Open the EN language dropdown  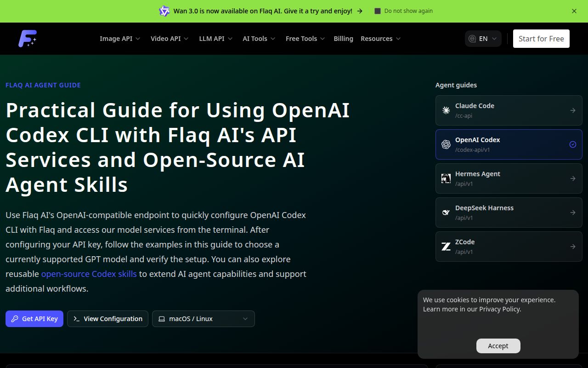[483, 39]
